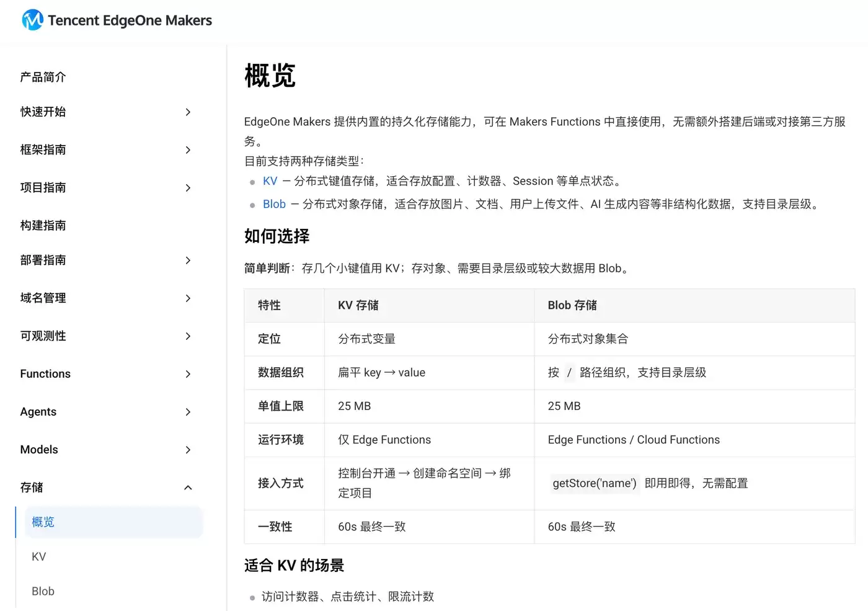Click the 访问计数器、点击统计、限流计数 bullet
This screenshot has width=868, height=611.
tap(348, 596)
